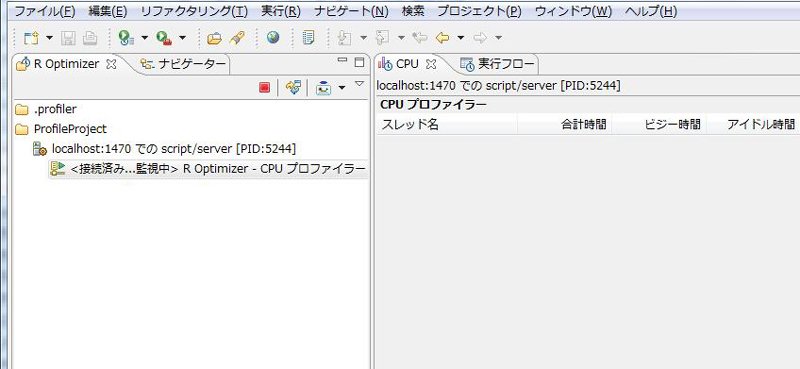
Task: Open the ナビゲート(N) menu
Action: point(351,11)
